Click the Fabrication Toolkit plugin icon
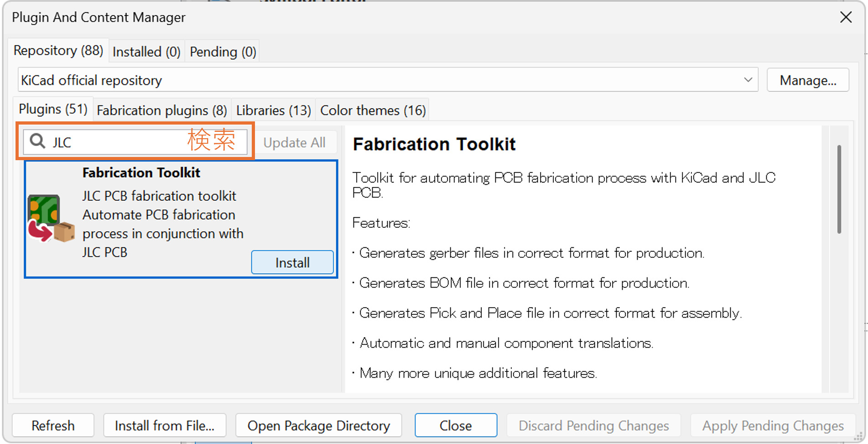Viewport: 868px width, 444px height. pos(51,219)
